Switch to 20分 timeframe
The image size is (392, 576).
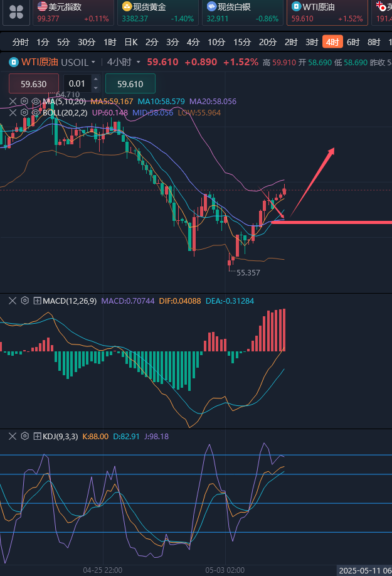tap(268, 42)
